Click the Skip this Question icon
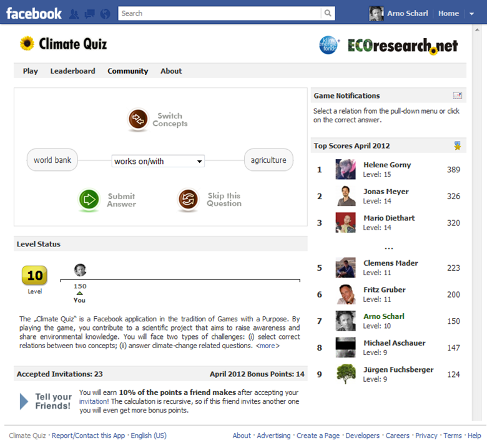Viewport: 487px width, 448px height. pos(188,199)
